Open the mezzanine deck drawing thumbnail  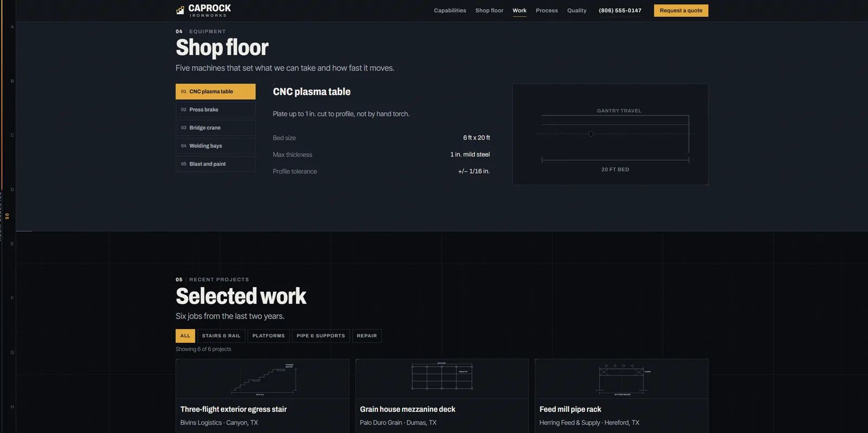click(442, 379)
